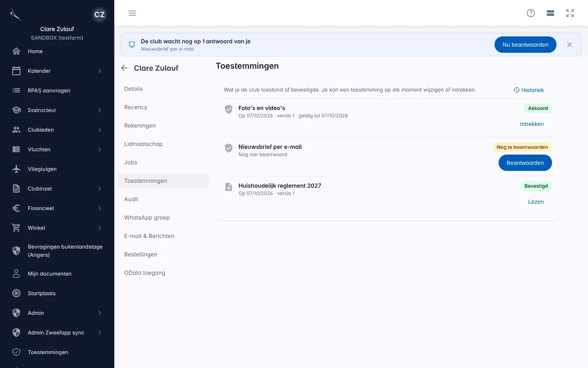Click the server stack icon in header

pyautogui.click(x=550, y=13)
